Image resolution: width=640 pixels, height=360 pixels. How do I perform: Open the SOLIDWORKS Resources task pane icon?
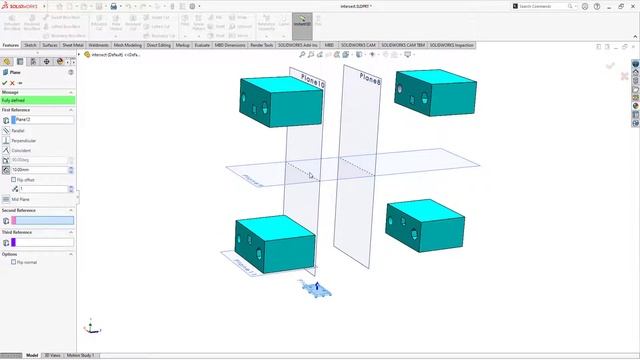636,72
